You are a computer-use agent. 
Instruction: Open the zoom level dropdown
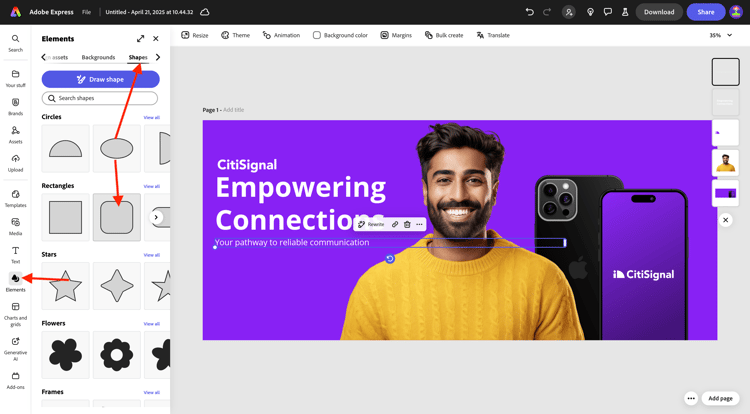coord(721,35)
